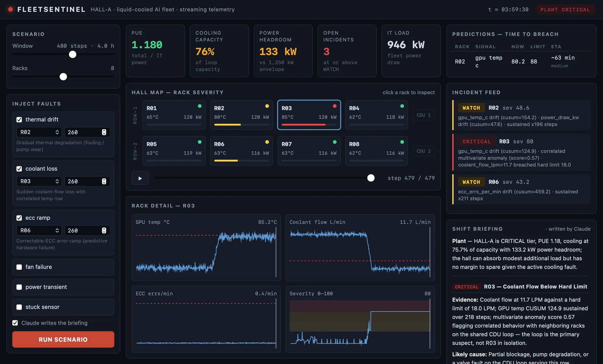Select rack R02 on hall map
The width and height of the screenshot is (603, 364).
242,115
